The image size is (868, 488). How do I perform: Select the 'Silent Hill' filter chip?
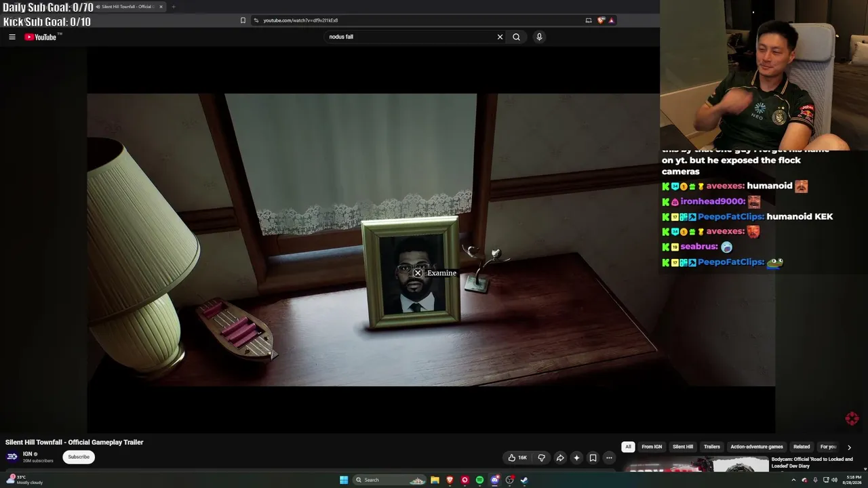click(x=683, y=447)
